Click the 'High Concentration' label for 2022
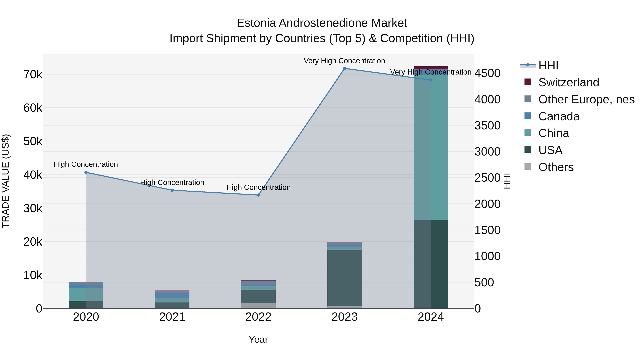Viewport: 644px width, 362px height. 258,188
